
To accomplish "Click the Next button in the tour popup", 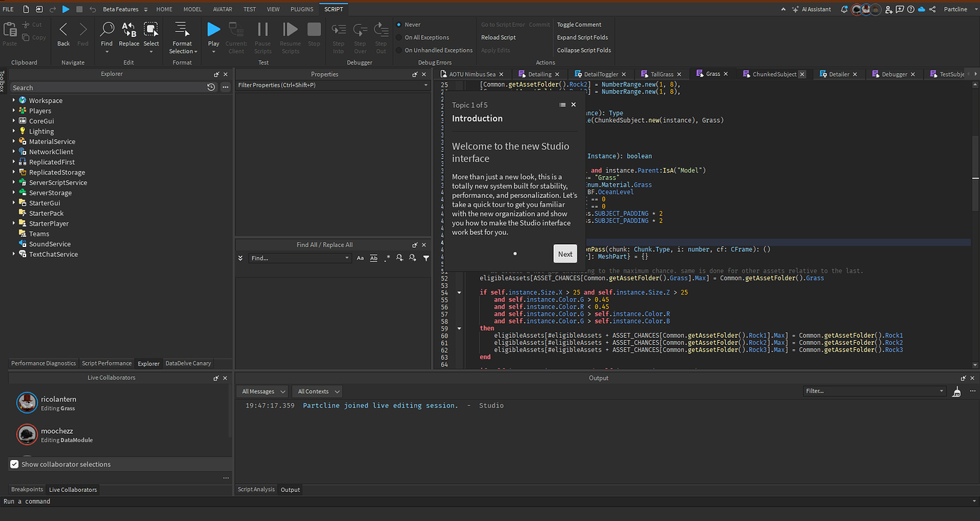I will pyautogui.click(x=565, y=253).
